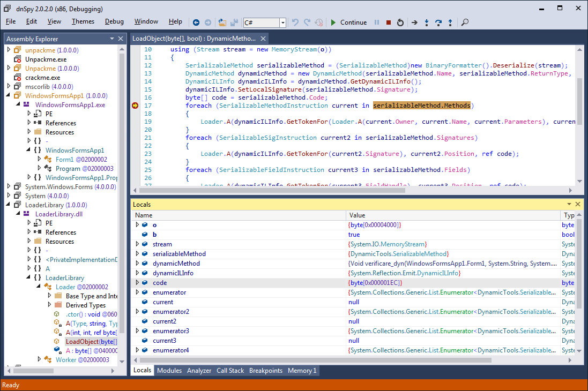Click the Search magnifier icon

coord(465,22)
